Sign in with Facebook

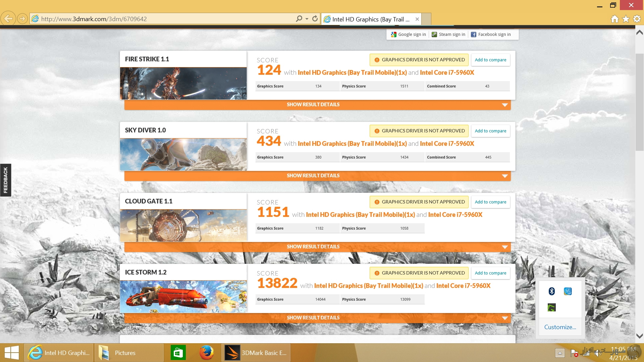point(491,35)
